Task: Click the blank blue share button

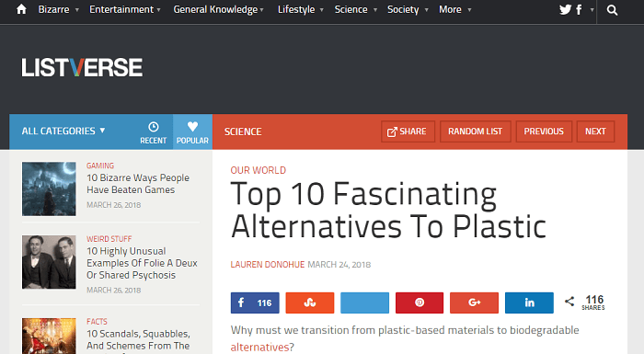Action: point(364,303)
